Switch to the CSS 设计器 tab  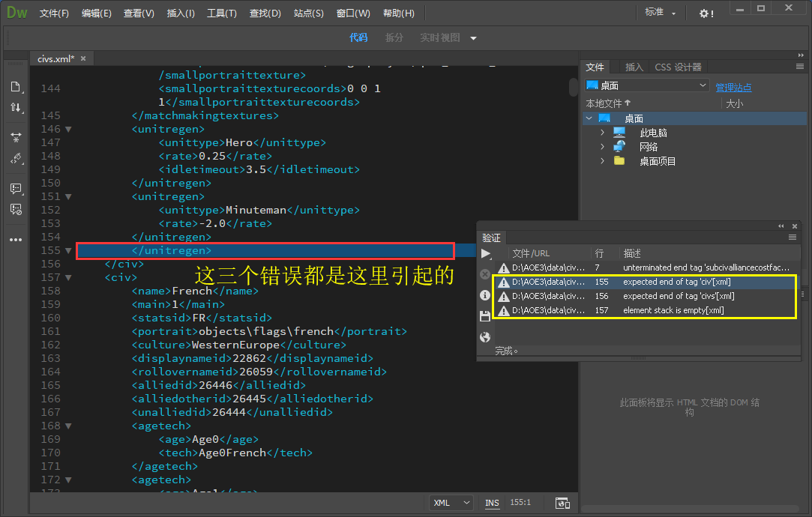pyautogui.click(x=678, y=67)
